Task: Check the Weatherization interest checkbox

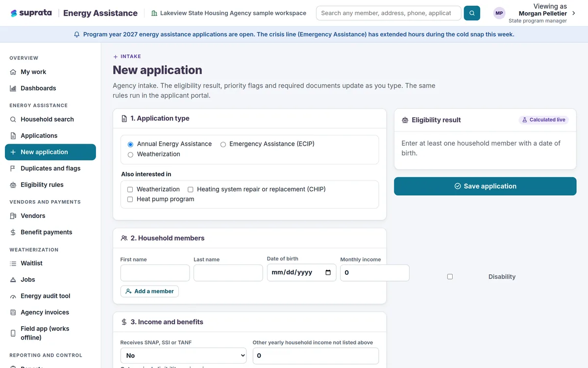Action: pyautogui.click(x=130, y=189)
